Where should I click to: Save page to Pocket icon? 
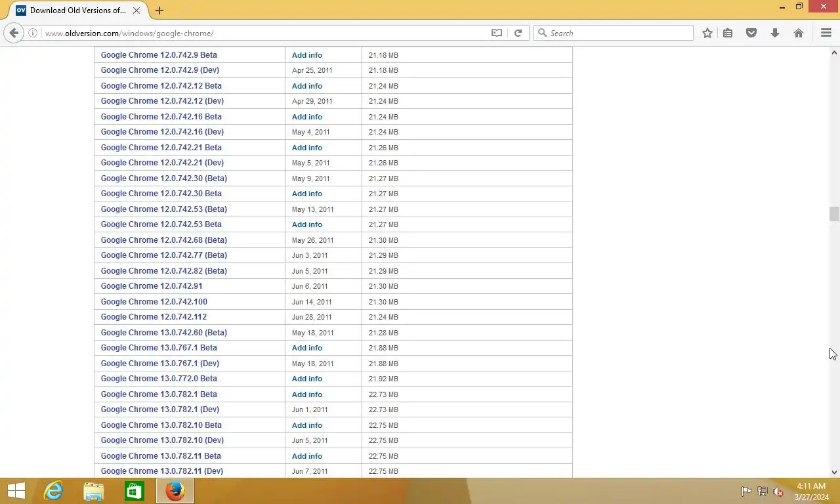(751, 33)
